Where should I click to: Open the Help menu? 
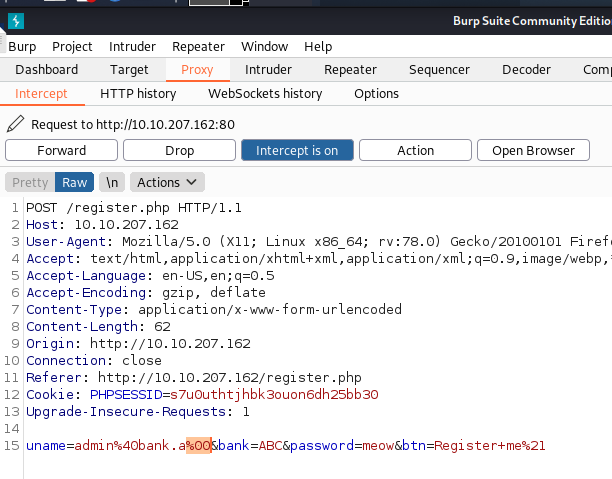(x=318, y=46)
